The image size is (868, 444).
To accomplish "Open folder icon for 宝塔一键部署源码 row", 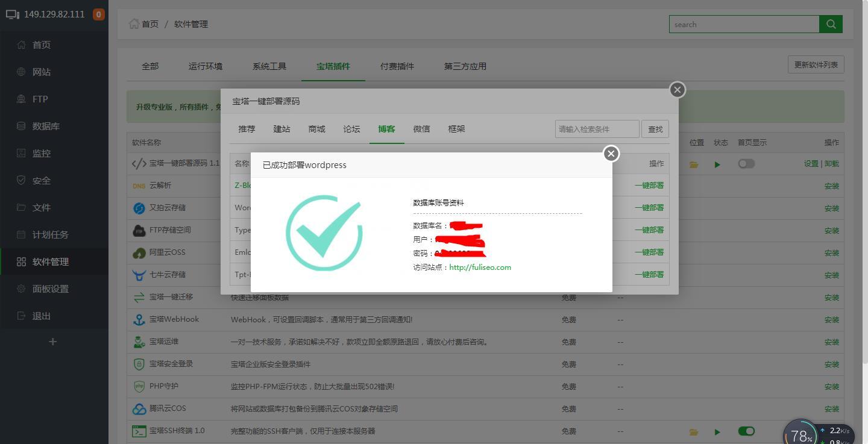I will pyautogui.click(x=694, y=164).
